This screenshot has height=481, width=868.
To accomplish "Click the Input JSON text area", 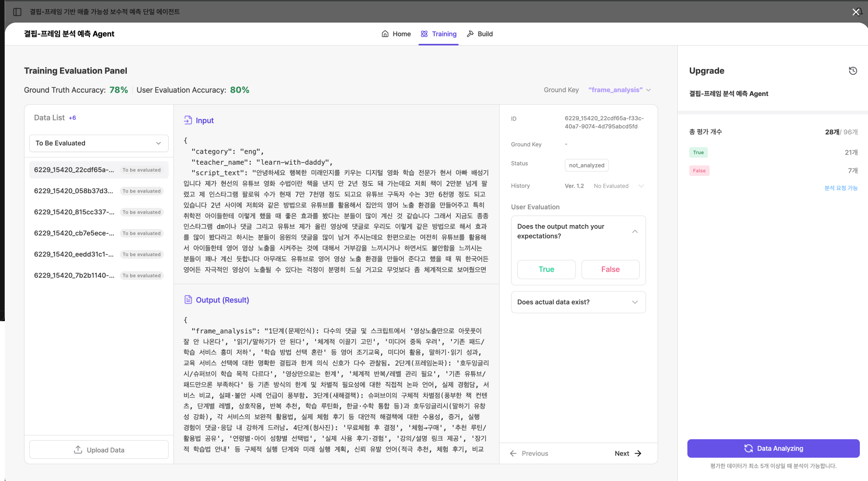I will point(336,205).
